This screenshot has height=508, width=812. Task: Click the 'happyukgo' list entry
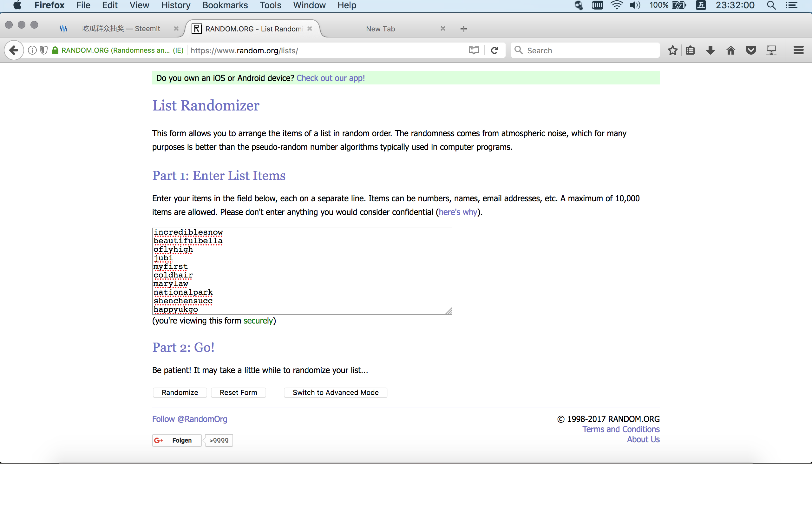point(175,310)
